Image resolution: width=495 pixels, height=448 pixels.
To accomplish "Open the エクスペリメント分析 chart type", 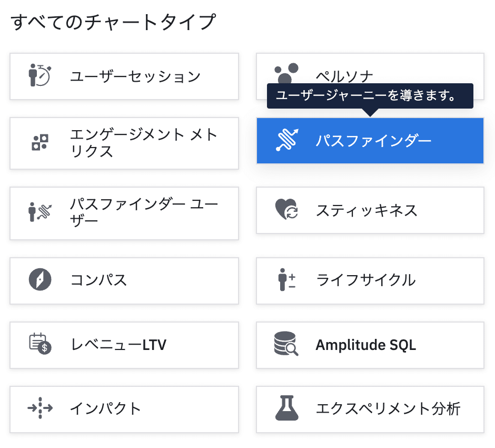I will pos(388,408).
